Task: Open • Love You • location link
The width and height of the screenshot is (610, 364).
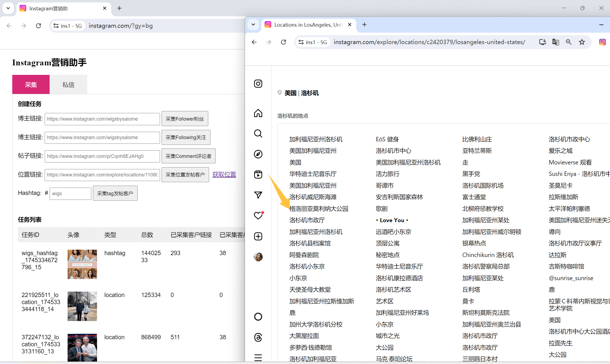Action: click(392, 220)
